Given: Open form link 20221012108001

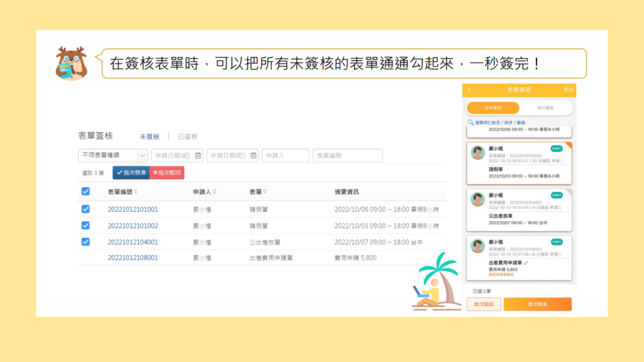Looking at the screenshot, I should [x=133, y=258].
